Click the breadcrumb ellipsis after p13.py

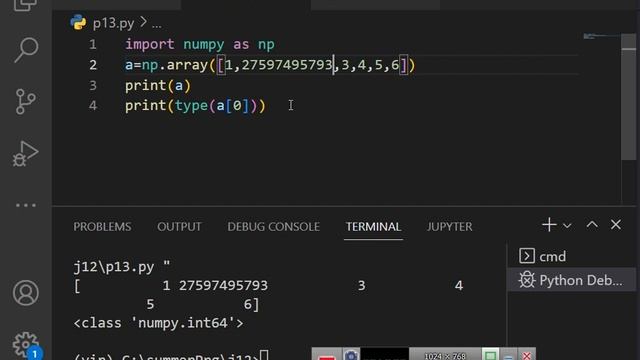click(156, 25)
